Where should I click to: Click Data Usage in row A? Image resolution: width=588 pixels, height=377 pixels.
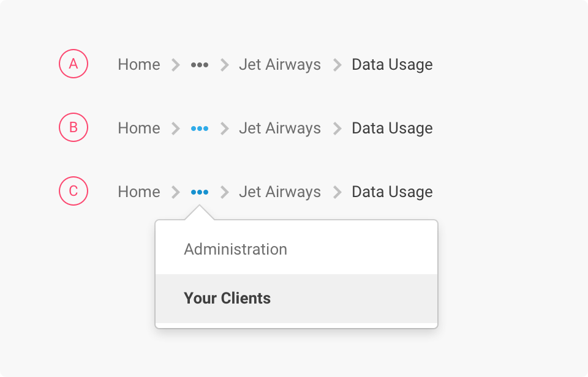coord(392,65)
